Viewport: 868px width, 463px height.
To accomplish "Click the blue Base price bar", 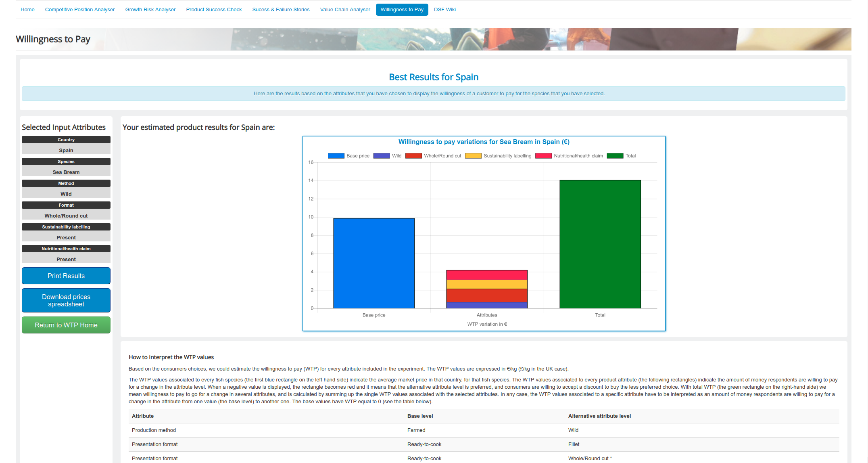I will [374, 263].
